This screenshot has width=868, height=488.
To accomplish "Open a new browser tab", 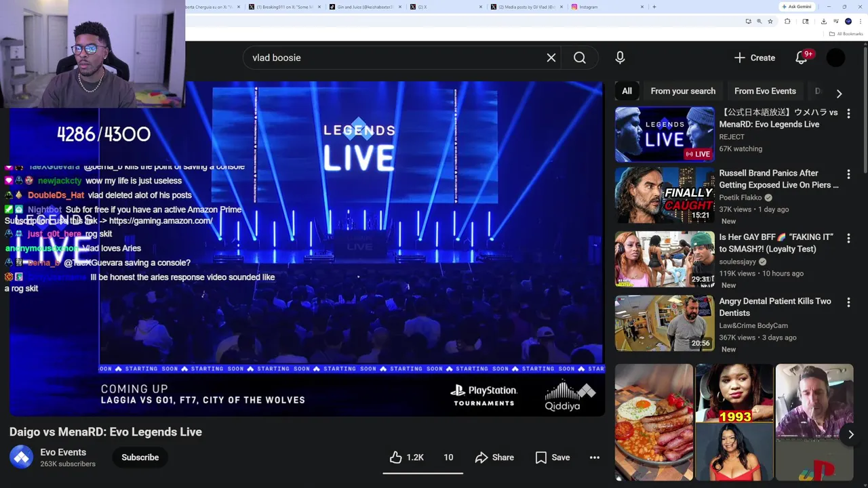I will point(654,7).
